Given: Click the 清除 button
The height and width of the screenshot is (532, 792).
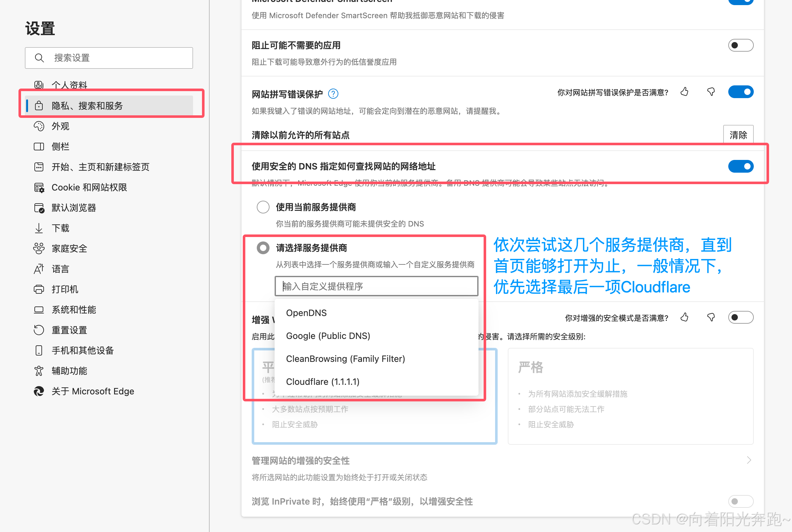Looking at the screenshot, I should [738, 135].
